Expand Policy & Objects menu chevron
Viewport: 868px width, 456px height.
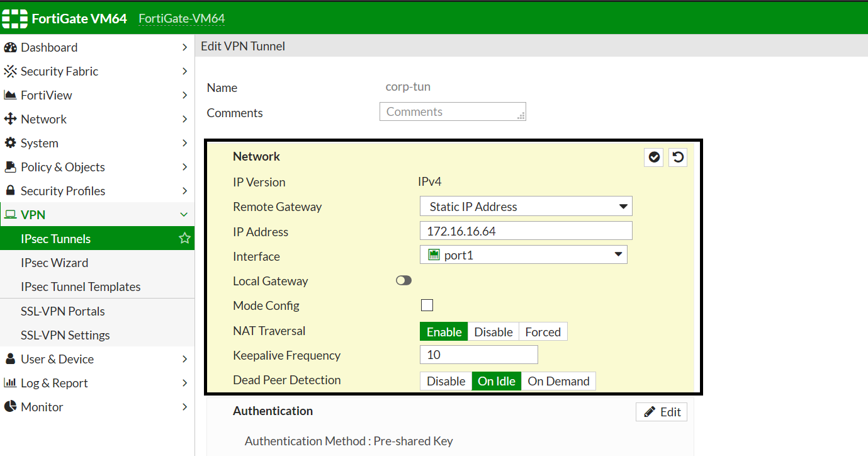pyautogui.click(x=184, y=167)
